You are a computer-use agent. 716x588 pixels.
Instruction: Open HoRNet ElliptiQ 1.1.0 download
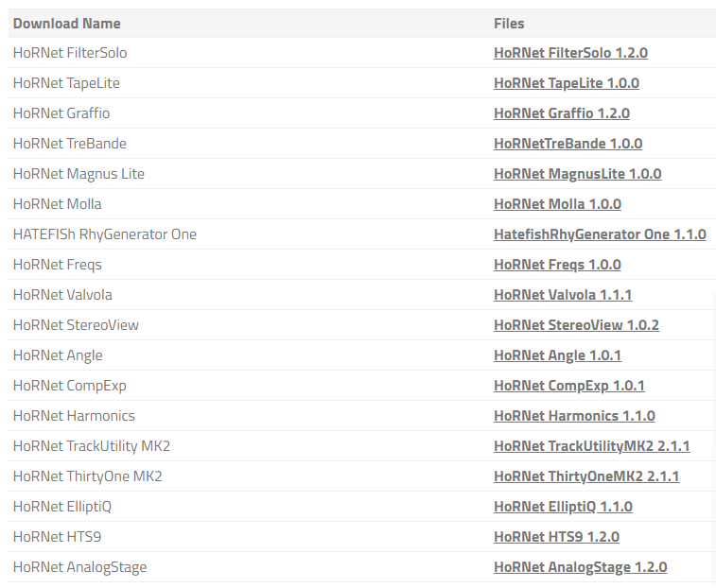point(563,507)
